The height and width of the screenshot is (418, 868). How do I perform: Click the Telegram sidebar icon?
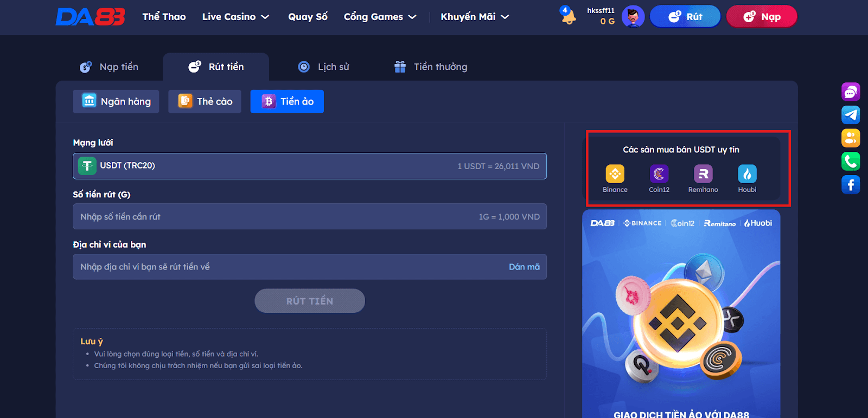pos(851,115)
